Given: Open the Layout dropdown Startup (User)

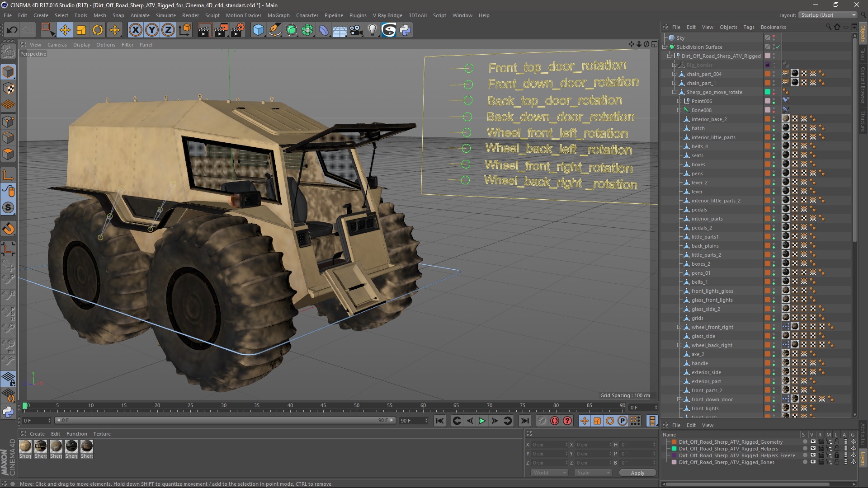Looking at the screenshot, I should pos(828,15).
